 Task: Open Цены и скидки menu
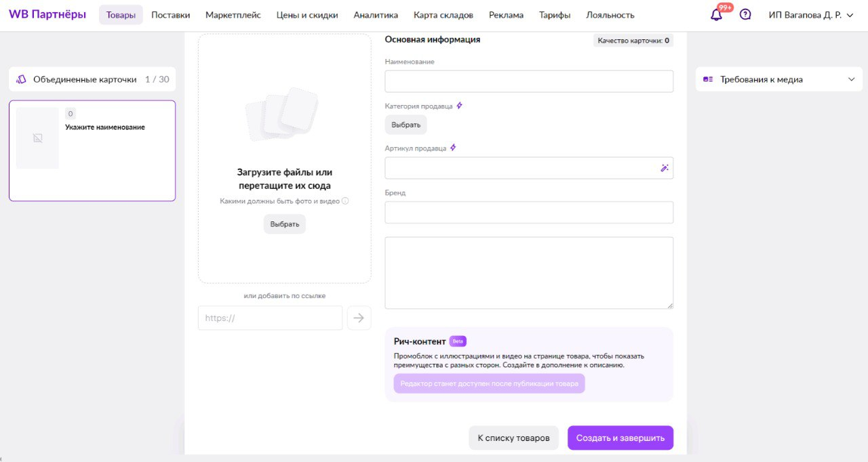307,15
